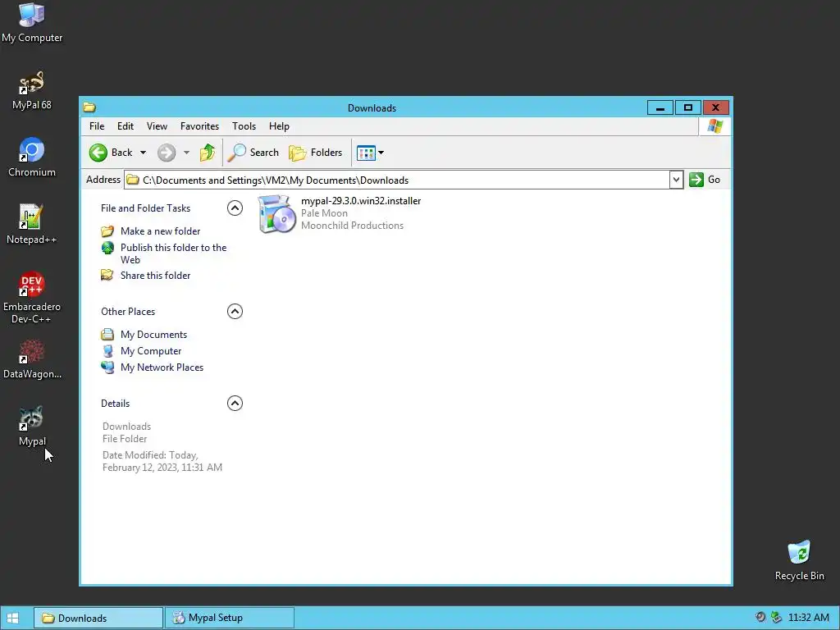Viewport: 840px width, 630px height.
Task: Click the Windows flag logo in the menu bar
Action: click(x=715, y=126)
